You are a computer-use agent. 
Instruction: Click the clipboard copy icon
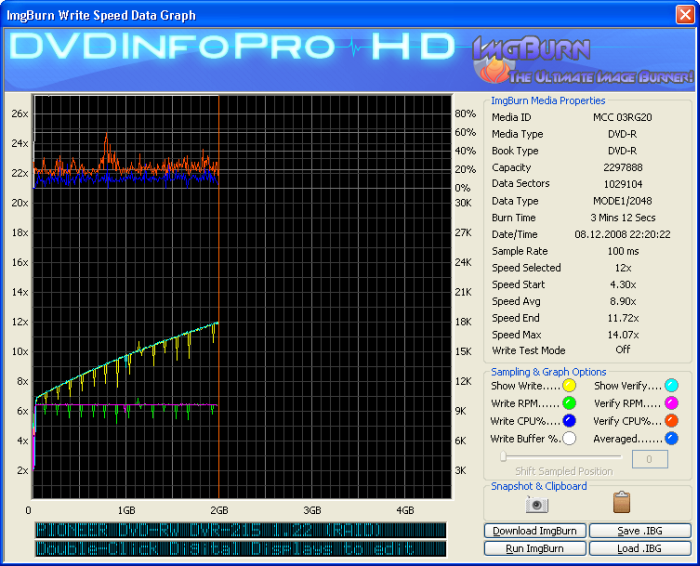click(621, 502)
